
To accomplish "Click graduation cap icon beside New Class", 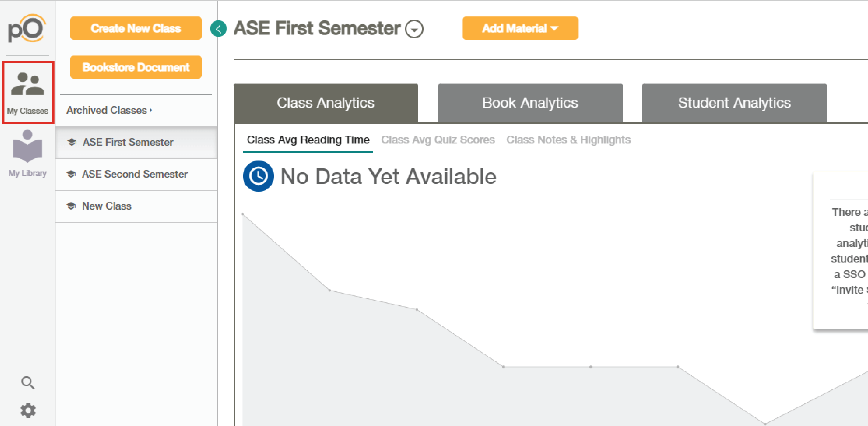I will (x=71, y=206).
